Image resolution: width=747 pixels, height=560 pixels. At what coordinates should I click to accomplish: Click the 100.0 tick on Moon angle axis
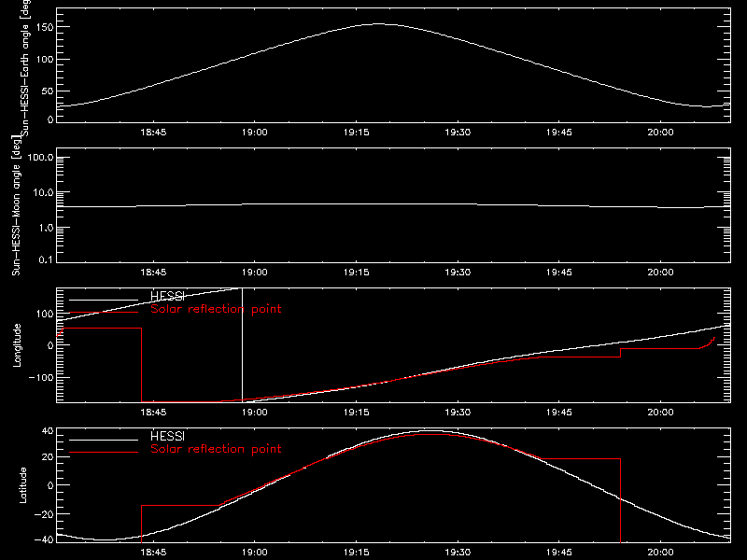(40, 157)
